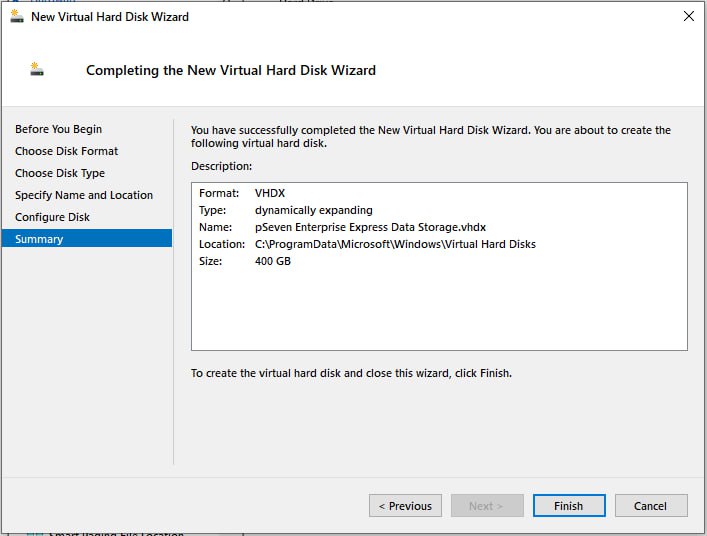Click the greyed-out Next button
Viewport: 707px width, 536px height.
[x=487, y=506]
